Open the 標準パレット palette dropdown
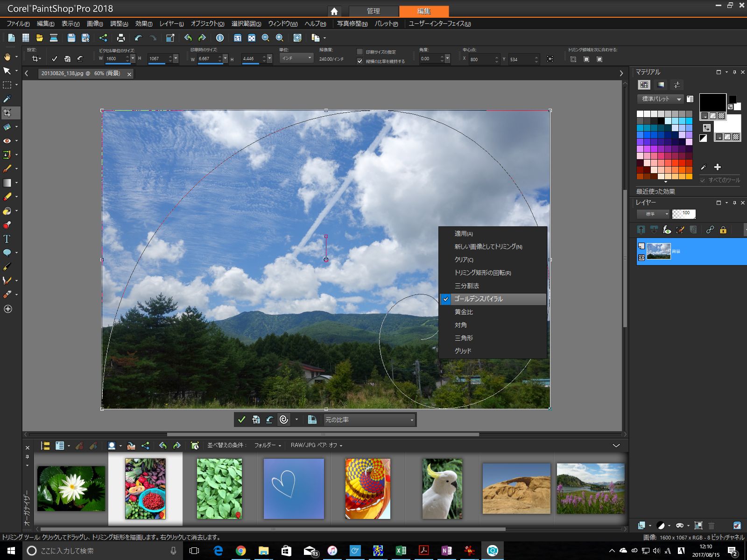The height and width of the screenshot is (560, 747). pyautogui.click(x=661, y=99)
